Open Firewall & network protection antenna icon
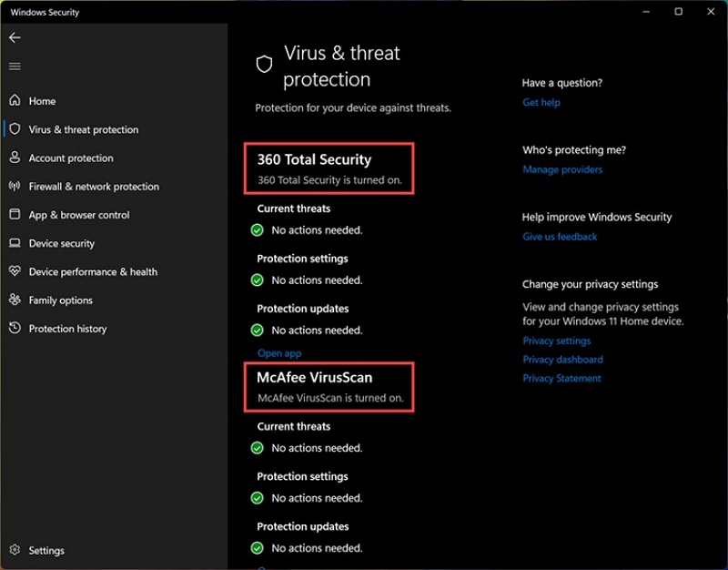The height and width of the screenshot is (570, 728). click(15, 187)
